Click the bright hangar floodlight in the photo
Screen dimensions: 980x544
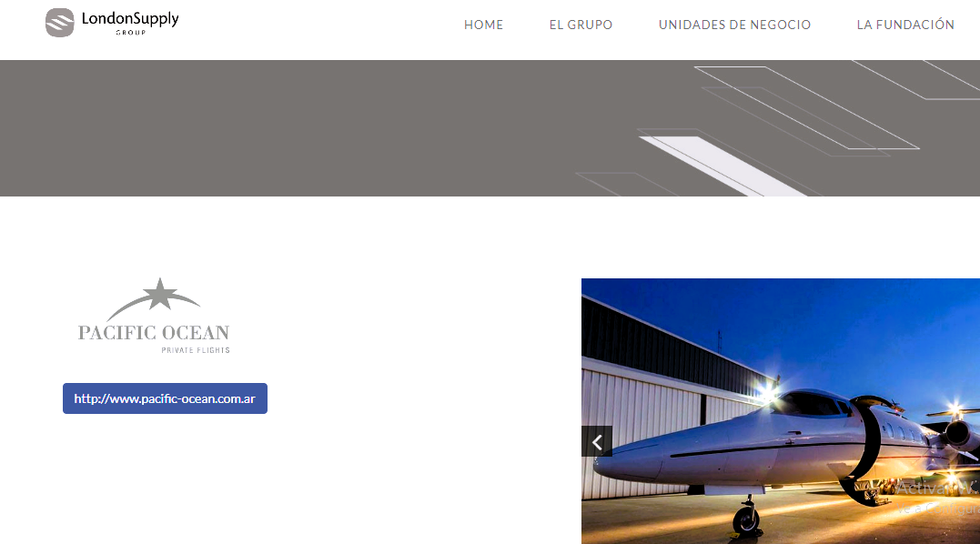pos(768,391)
